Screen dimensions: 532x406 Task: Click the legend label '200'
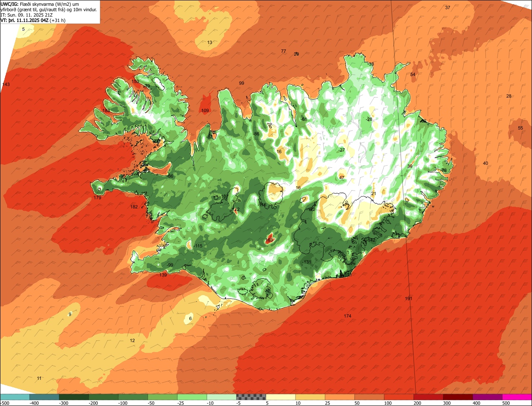point(417,403)
